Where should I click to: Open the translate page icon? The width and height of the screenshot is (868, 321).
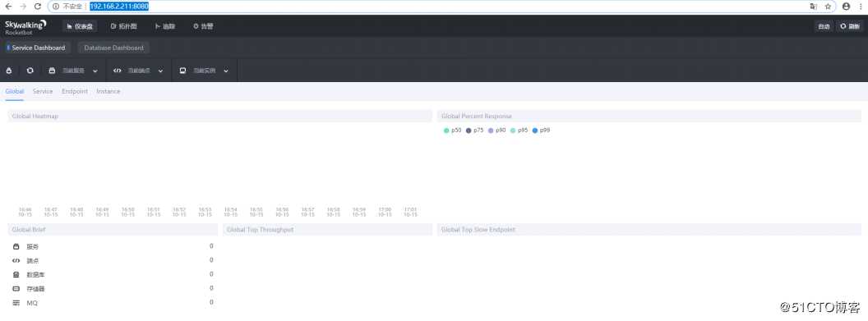813,7
